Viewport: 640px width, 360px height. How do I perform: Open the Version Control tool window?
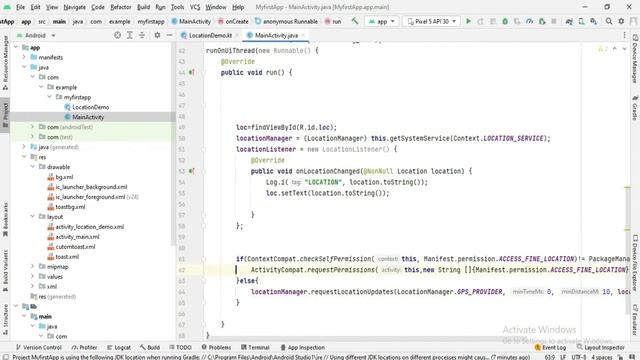pyautogui.click(x=38, y=347)
